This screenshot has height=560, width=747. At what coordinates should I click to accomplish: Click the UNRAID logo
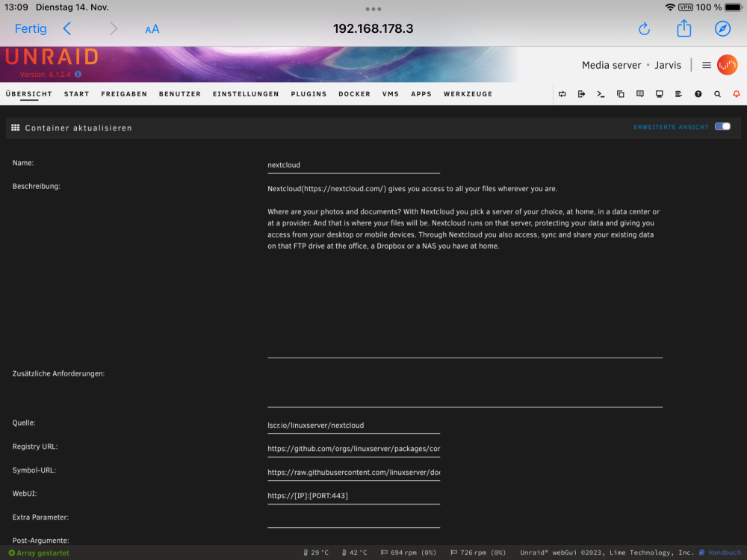(x=52, y=57)
